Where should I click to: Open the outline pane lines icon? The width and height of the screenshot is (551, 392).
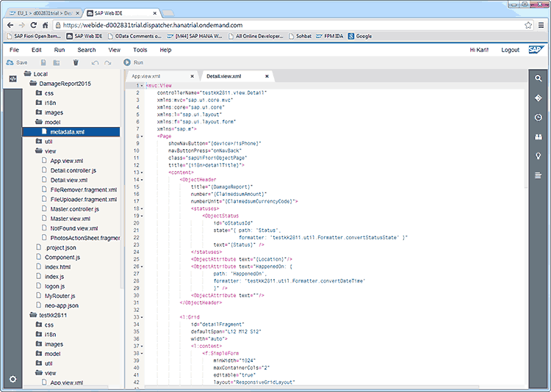(539, 175)
